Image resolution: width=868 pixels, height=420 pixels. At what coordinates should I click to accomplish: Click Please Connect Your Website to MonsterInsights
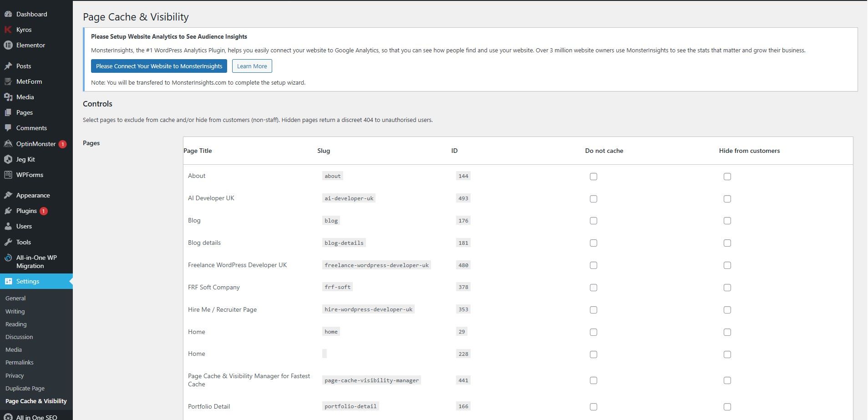pos(159,66)
